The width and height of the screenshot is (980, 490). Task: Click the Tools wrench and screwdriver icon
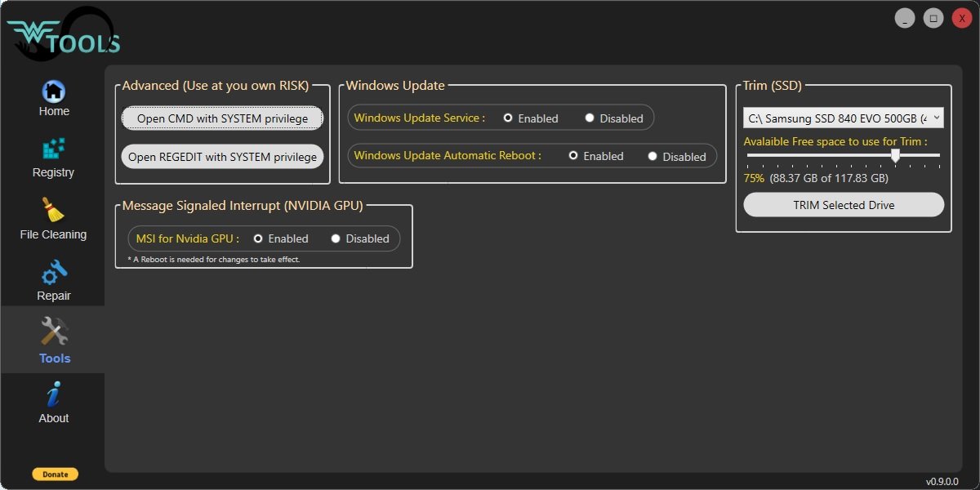pyautogui.click(x=55, y=332)
